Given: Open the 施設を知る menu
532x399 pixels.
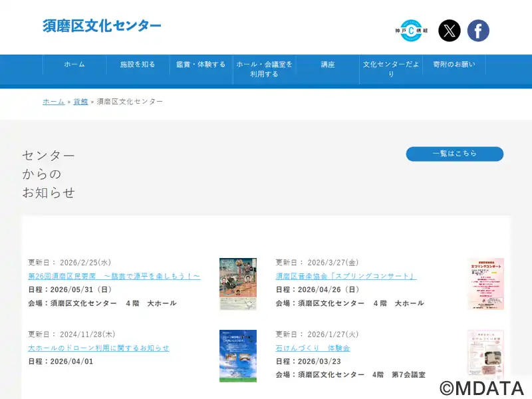Looking at the screenshot, I should (138, 65).
